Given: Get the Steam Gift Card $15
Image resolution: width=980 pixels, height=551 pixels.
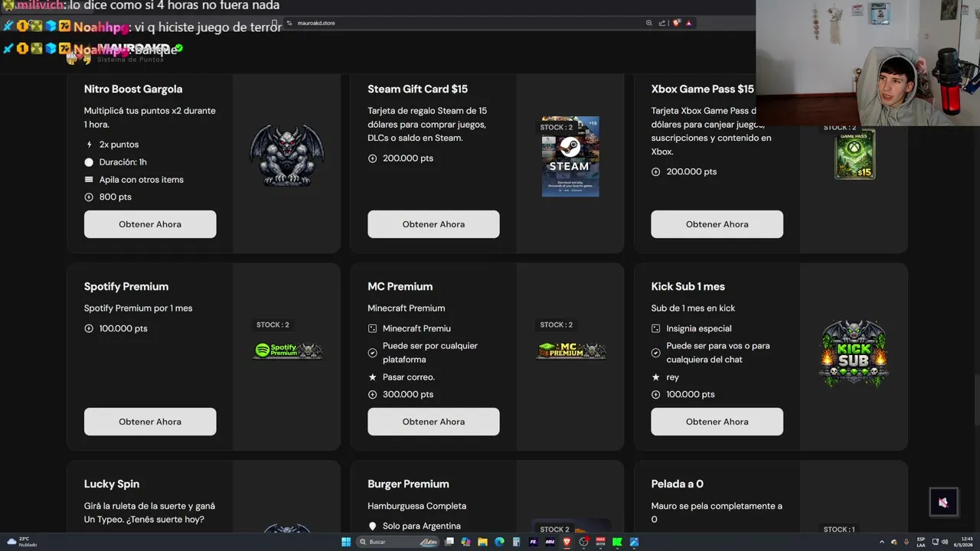Looking at the screenshot, I should click(x=433, y=224).
